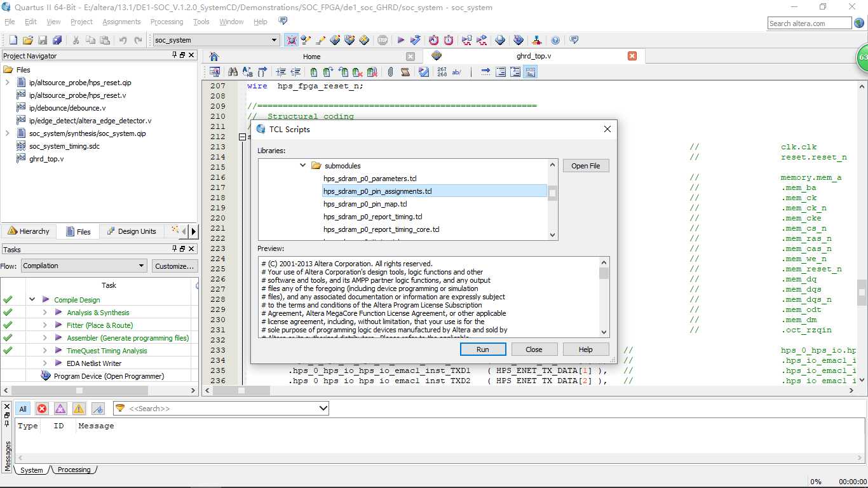Expand the Fitter (Place & Route) task
This screenshot has height=488, width=868.
pos(44,325)
